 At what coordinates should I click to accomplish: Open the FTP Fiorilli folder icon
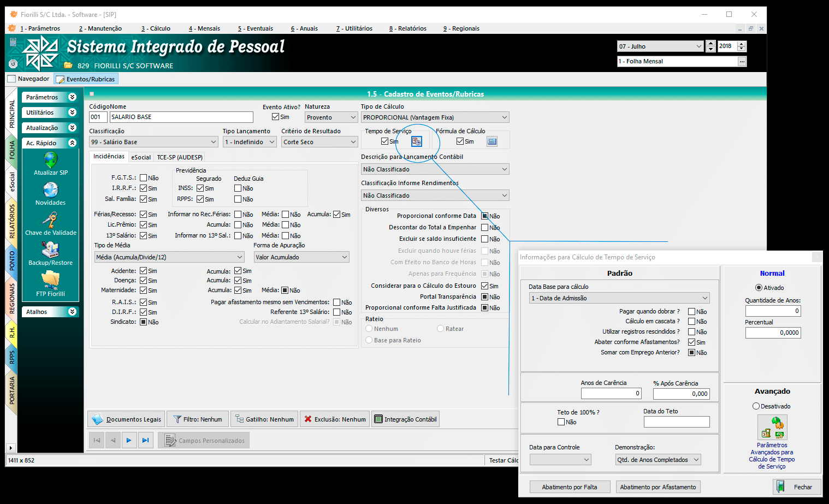[51, 281]
